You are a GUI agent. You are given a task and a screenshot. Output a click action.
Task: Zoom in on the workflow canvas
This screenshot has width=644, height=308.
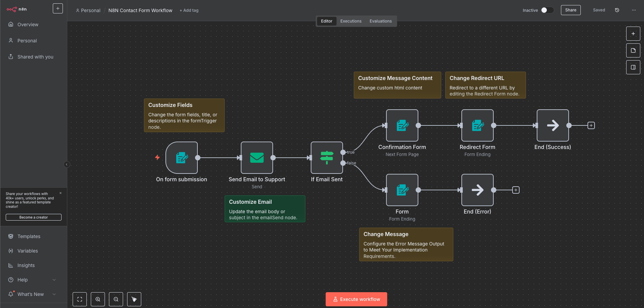tap(98, 299)
